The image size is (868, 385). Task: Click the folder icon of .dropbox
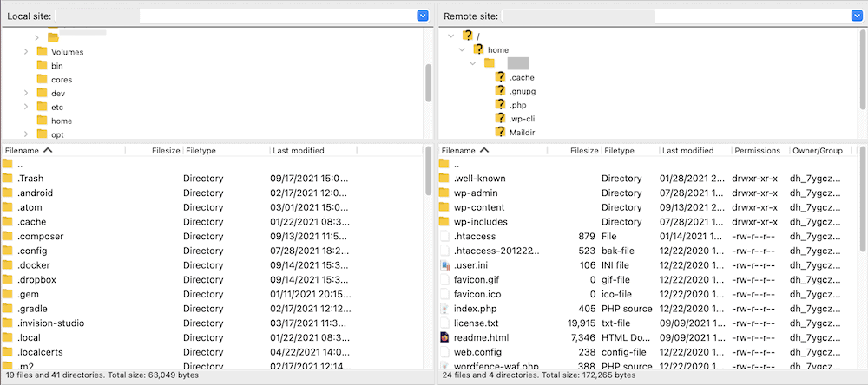(7, 279)
